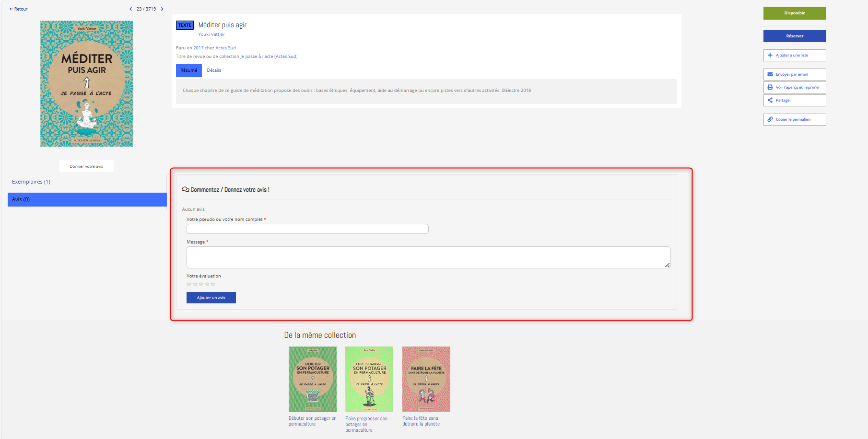Viewport: 868px width, 439px height.
Task: Open the Exemplaires (1) section
Action: 31,182
